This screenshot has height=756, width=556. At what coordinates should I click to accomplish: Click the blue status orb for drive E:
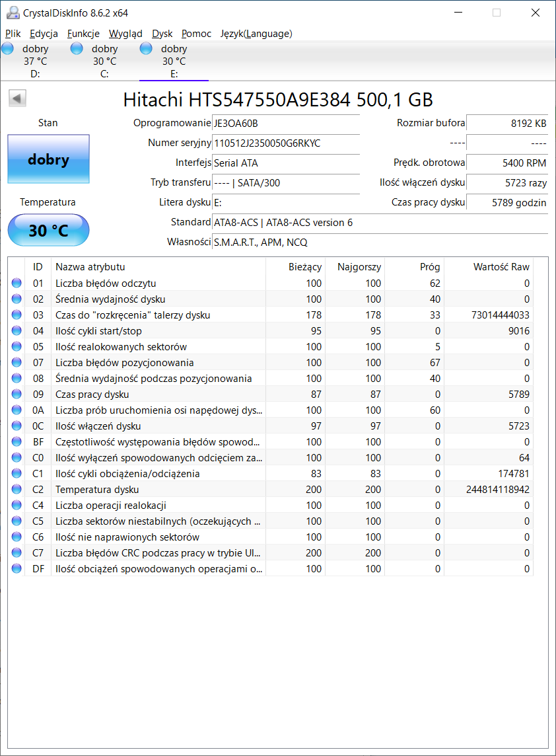pyautogui.click(x=146, y=48)
